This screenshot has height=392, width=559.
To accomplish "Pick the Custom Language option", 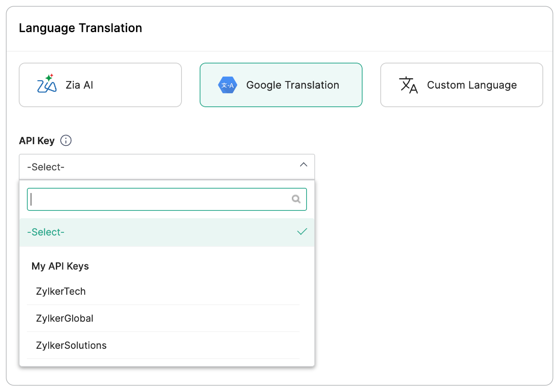I will coord(462,85).
